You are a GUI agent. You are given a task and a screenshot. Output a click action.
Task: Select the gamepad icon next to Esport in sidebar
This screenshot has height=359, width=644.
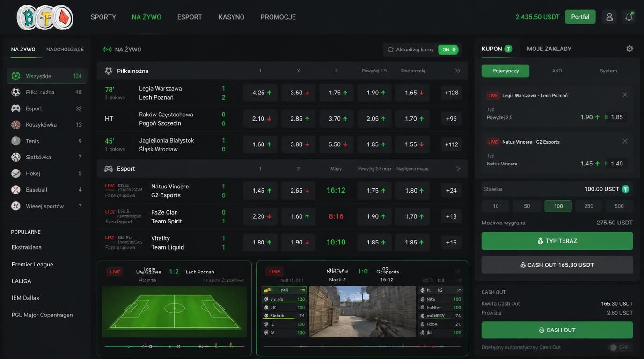(16, 108)
